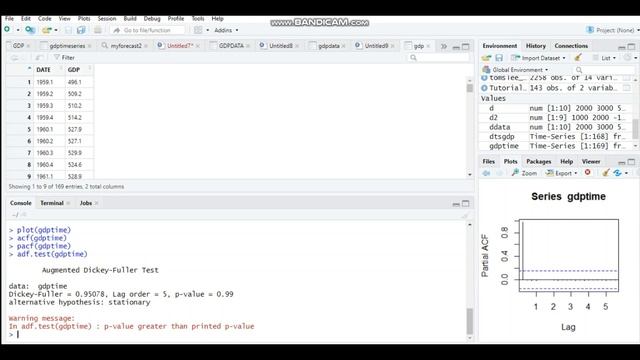
Task: Open the Tools menu
Action: [198, 19]
